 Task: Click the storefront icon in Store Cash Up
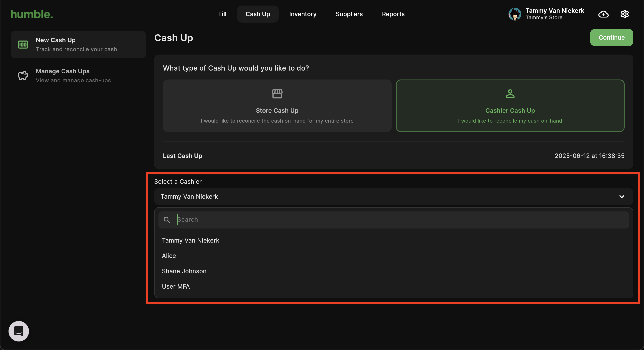pos(277,94)
